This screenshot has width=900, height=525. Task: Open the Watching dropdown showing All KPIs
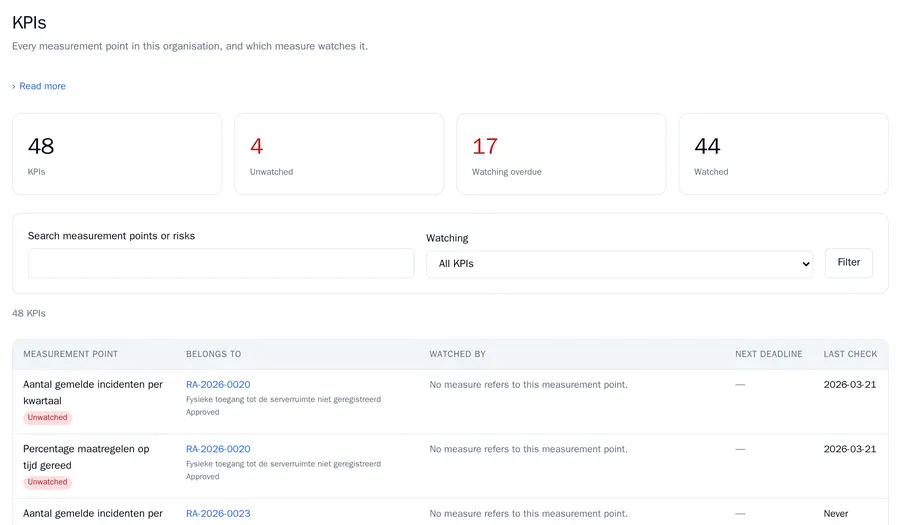pyautogui.click(x=619, y=264)
